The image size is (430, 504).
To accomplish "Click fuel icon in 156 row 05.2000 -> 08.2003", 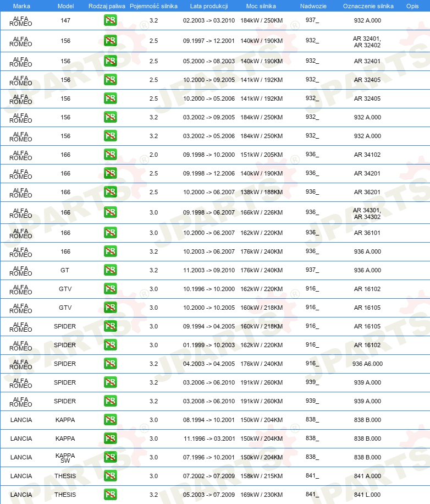I will [110, 61].
